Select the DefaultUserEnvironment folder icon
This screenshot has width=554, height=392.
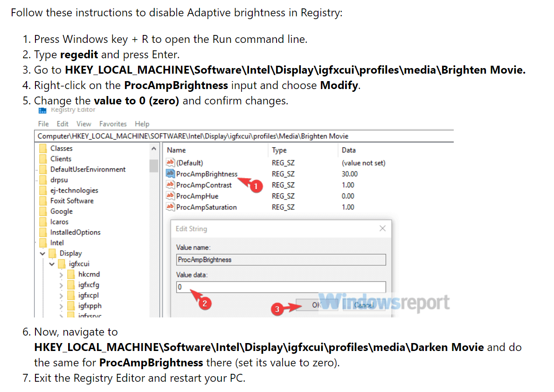click(x=43, y=170)
